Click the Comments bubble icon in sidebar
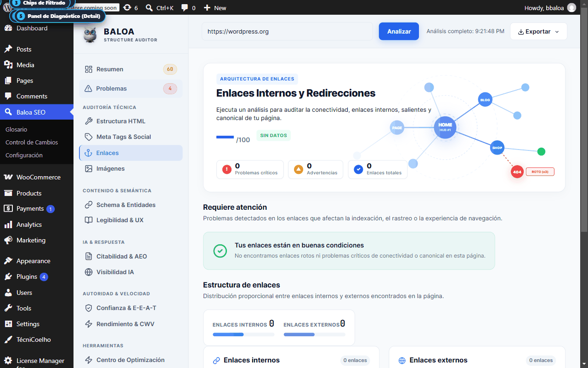This screenshot has width=588, height=368. coord(8,96)
